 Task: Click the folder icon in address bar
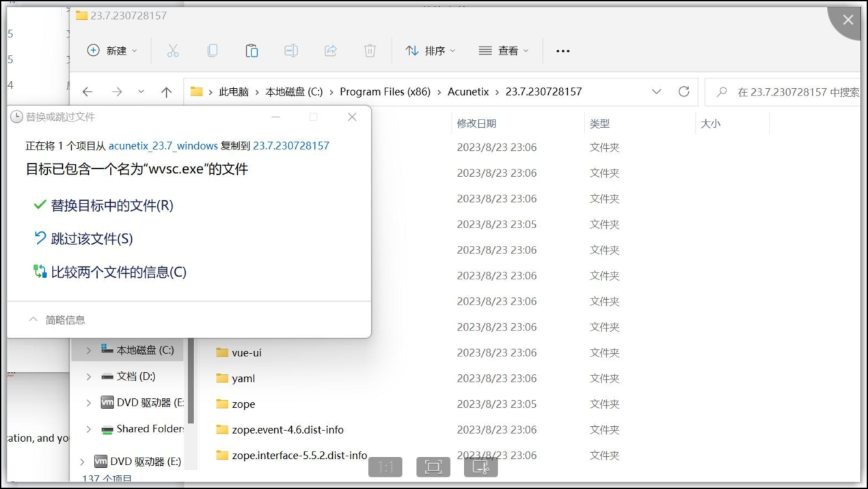197,92
